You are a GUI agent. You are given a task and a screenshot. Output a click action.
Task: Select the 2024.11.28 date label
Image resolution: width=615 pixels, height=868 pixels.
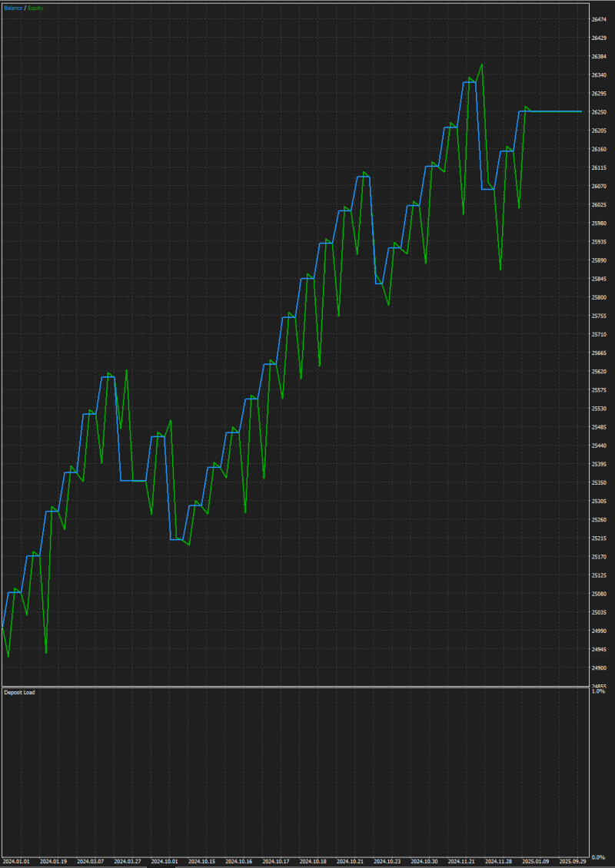tap(499, 861)
